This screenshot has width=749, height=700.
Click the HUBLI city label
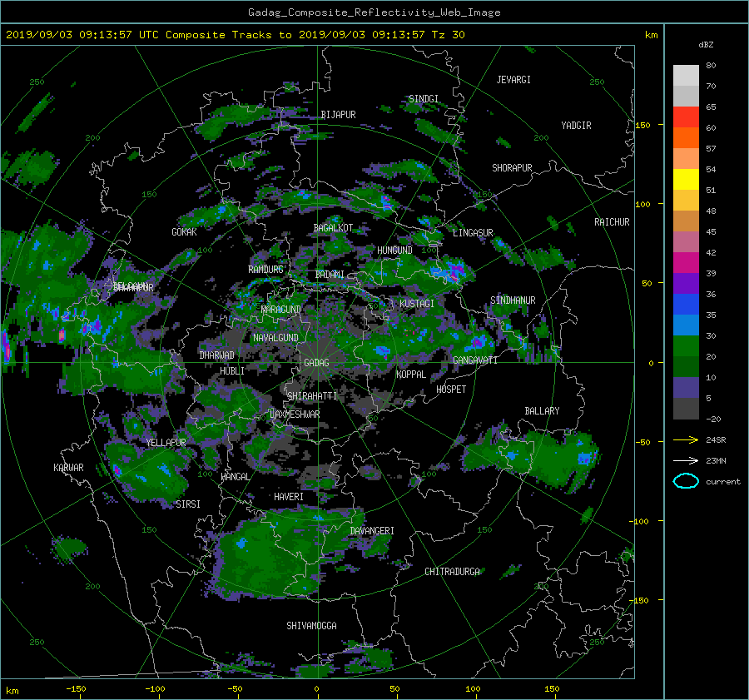(x=232, y=371)
